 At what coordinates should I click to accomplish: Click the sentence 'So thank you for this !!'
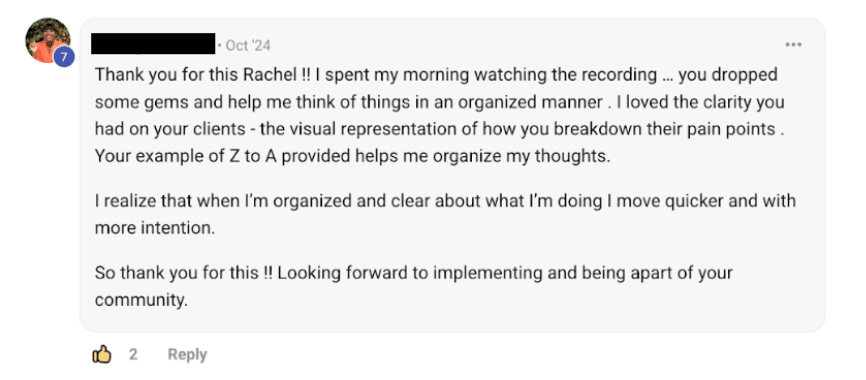(183, 273)
